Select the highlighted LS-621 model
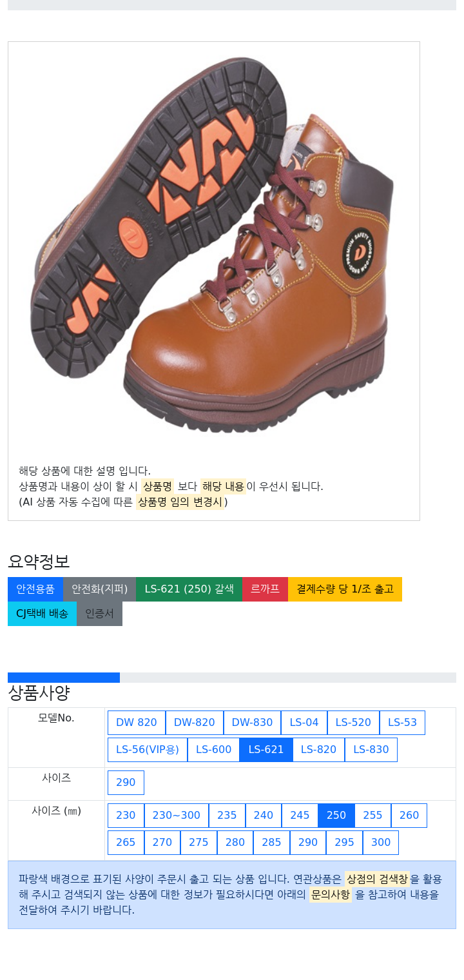The image size is (464, 980). pyautogui.click(x=266, y=750)
